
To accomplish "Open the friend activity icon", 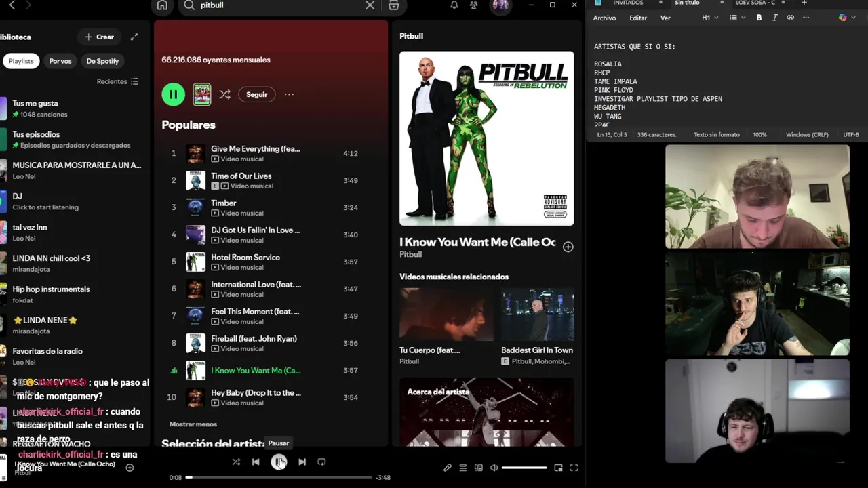I will click(474, 5).
